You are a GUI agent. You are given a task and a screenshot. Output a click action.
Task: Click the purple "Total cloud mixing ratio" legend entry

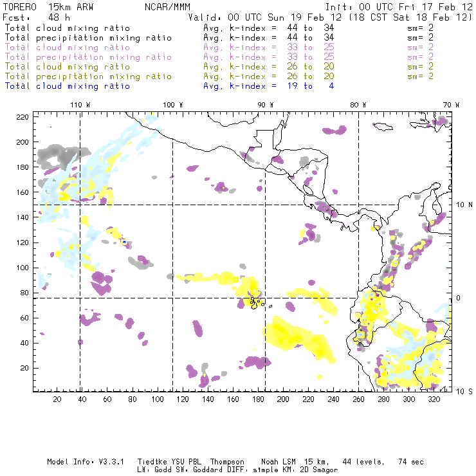(67, 47)
